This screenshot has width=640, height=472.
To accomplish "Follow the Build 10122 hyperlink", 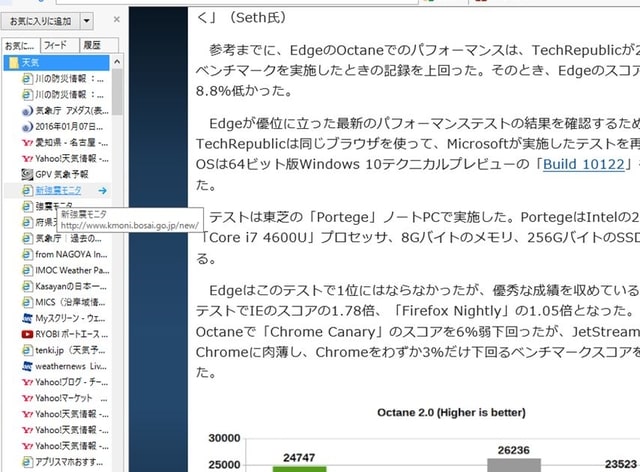I will 584,164.
